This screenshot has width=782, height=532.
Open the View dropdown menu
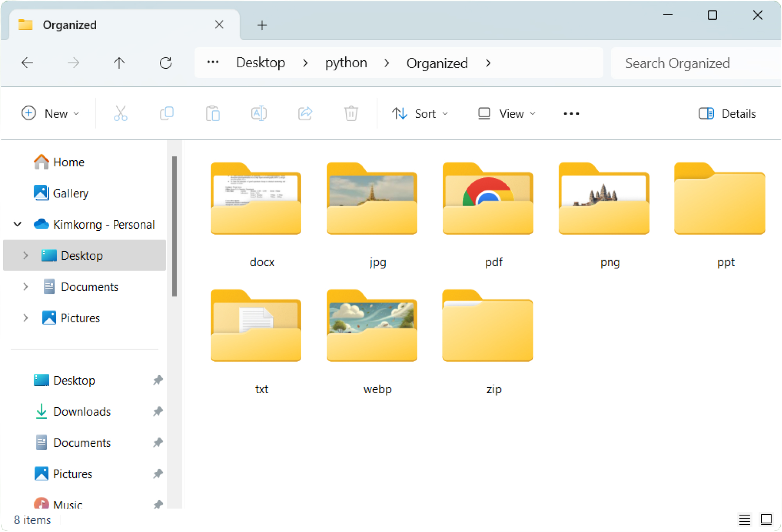pyautogui.click(x=506, y=114)
